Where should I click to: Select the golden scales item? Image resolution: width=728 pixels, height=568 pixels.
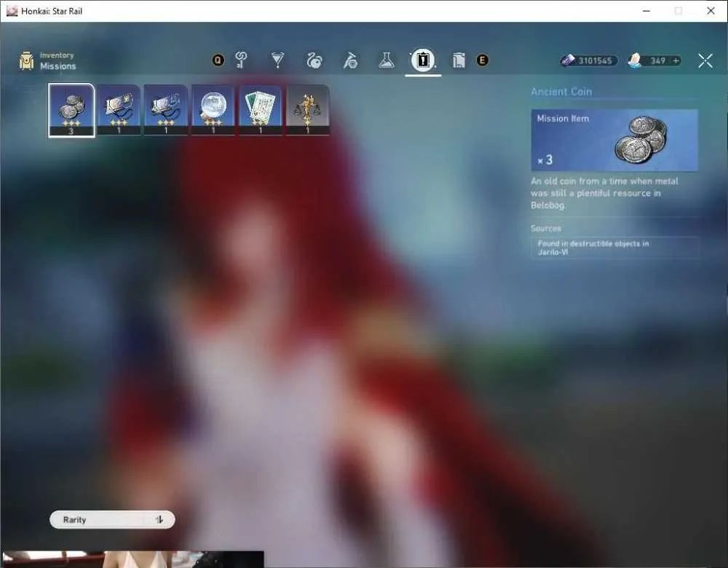click(x=308, y=110)
